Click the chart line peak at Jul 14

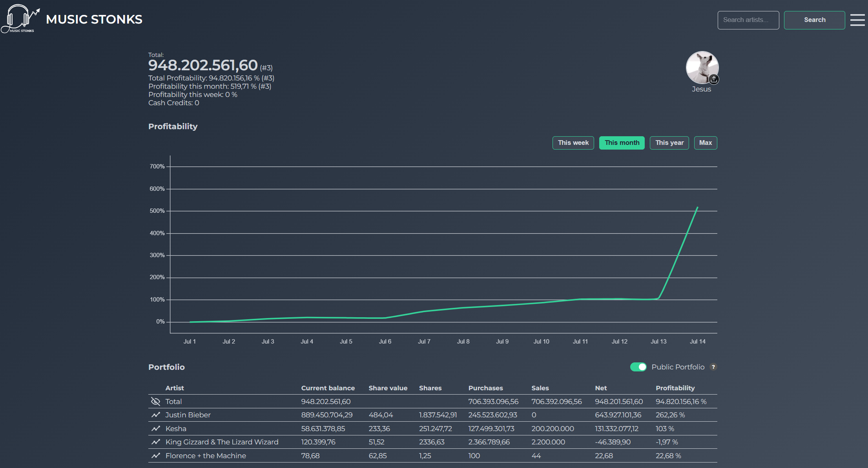697,207
